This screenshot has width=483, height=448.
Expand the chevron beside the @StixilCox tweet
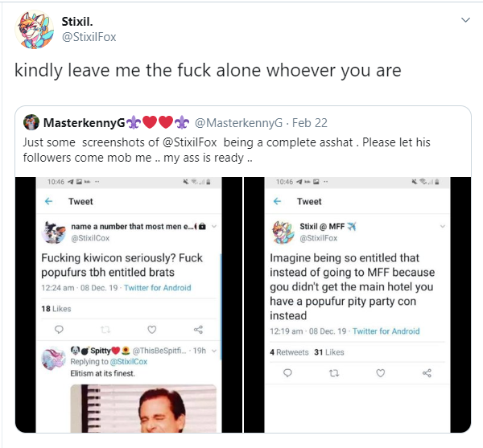(214, 227)
